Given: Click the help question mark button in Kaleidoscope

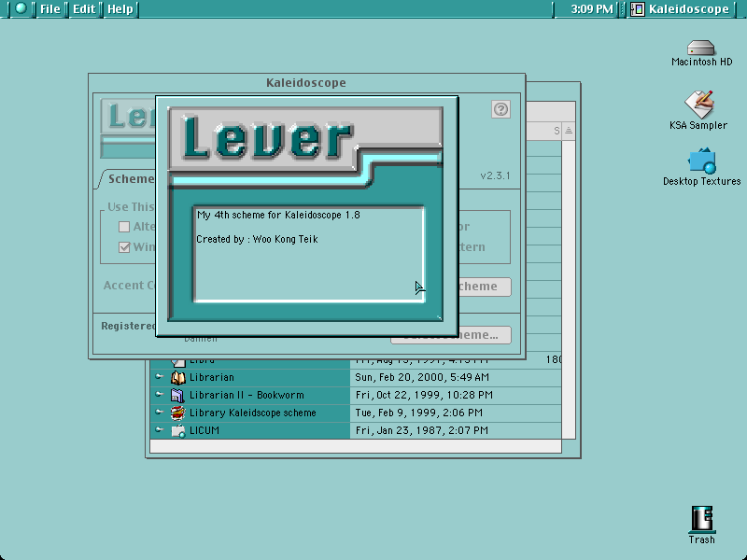Looking at the screenshot, I should [500, 109].
